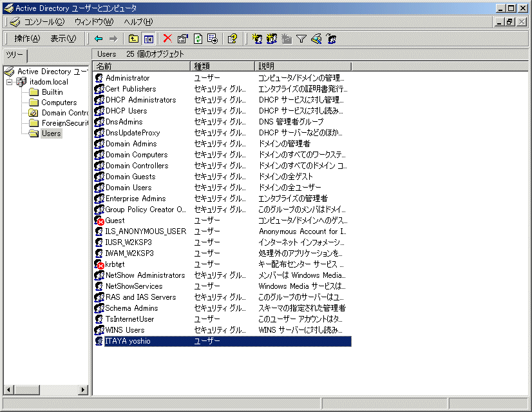This screenshot has height=412, width=532.
Task: Sort the list by the 名前 column header
Action: [142, 66]
